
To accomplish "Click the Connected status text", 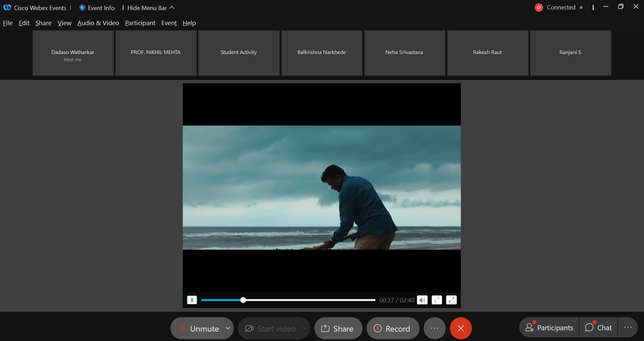I will pyautogui.click(x=561, y=7).
